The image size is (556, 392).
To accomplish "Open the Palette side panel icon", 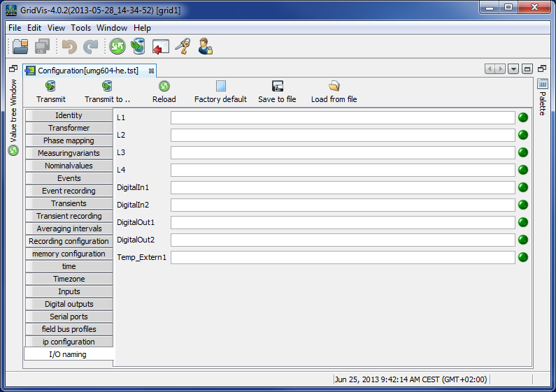I will 543,84.
